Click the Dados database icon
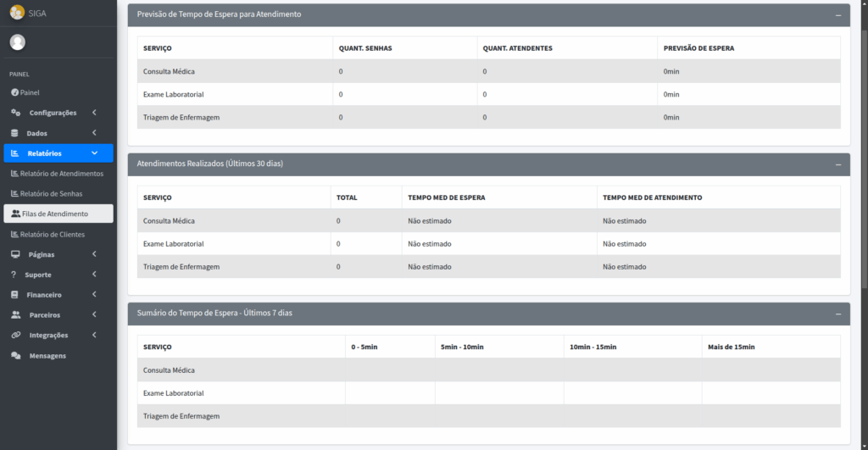This screenshot has width=868, height=450. 14,133
